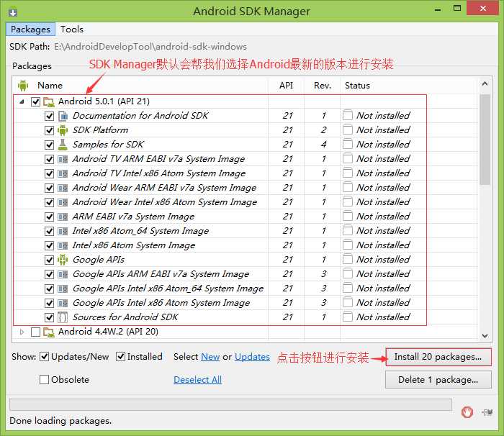Image resolution: width=504 pixels, height=436 pixels.
Task: Open the log icon beside stop button
Action: (x=487, y=412)
